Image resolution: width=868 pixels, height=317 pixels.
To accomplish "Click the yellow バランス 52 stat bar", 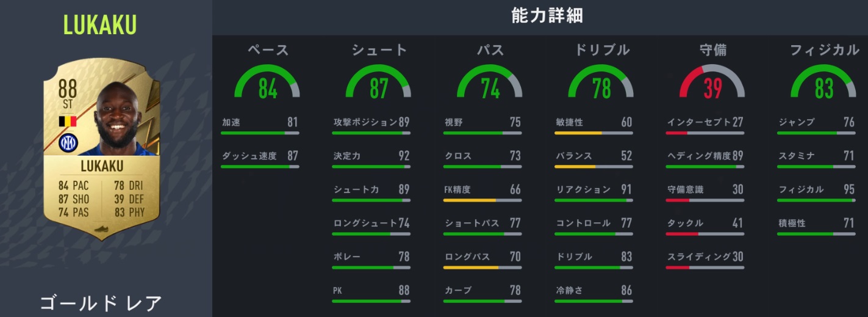I will (x=594, y=166).
